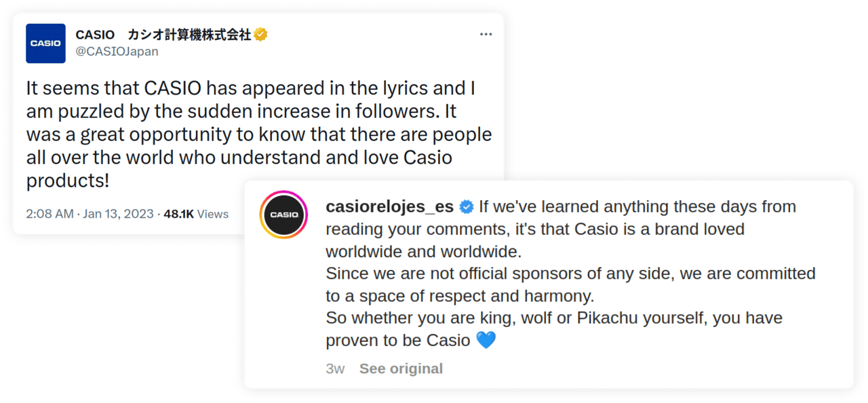Click the @CASIOJapan handle
868x403 pixels.
[x=117, y=51]
